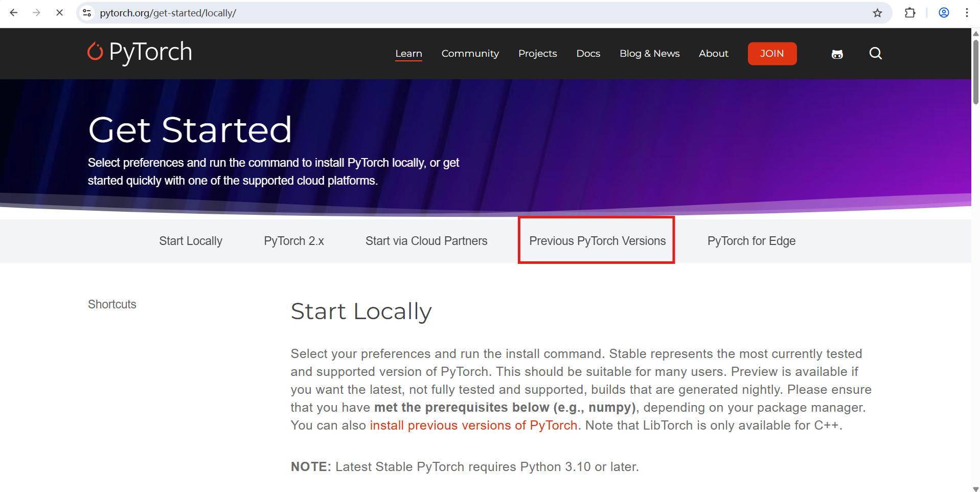Open the Docs menu
The height and width of the screenshot is (492, 980).
[588, 54]
